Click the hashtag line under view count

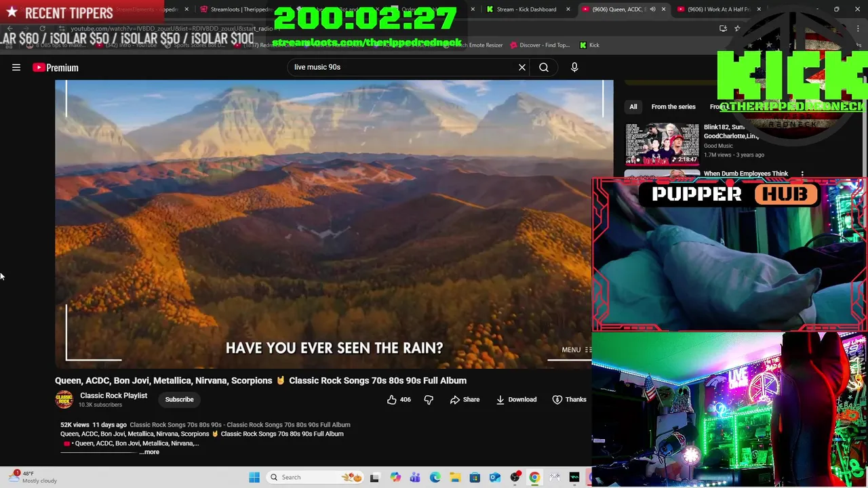click(240, 425)
